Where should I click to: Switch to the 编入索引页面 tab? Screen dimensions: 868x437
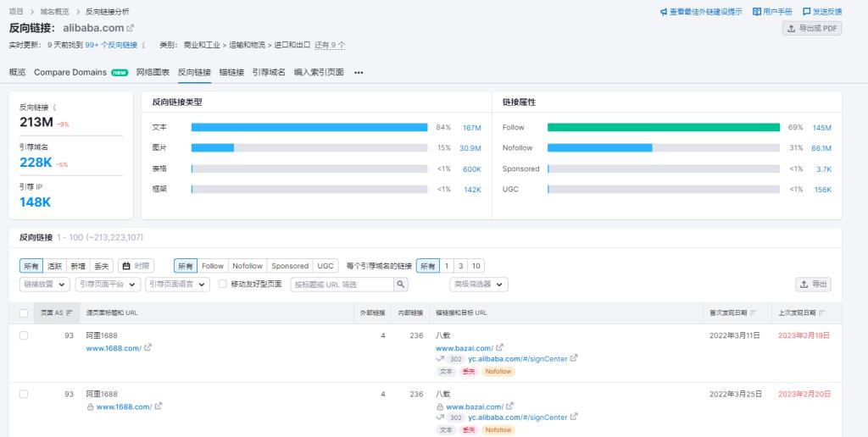point(319,73)
